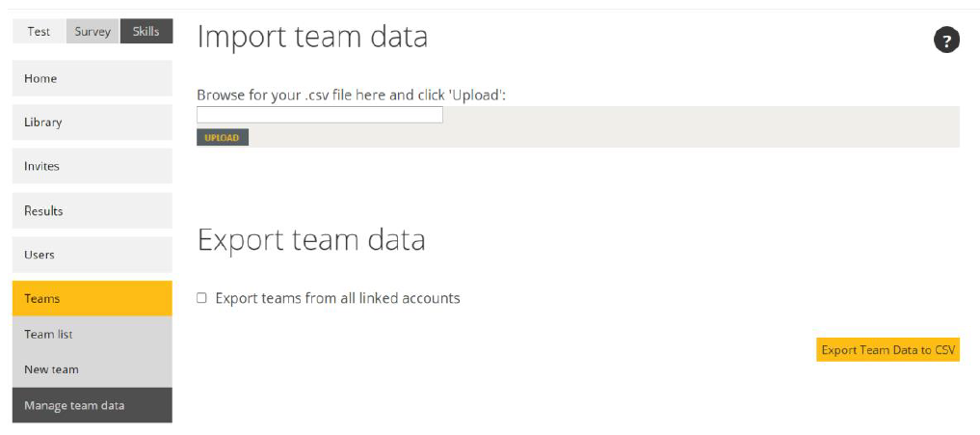Select New team submenu item
Screen dimensions: 980x435
(93, 369)
